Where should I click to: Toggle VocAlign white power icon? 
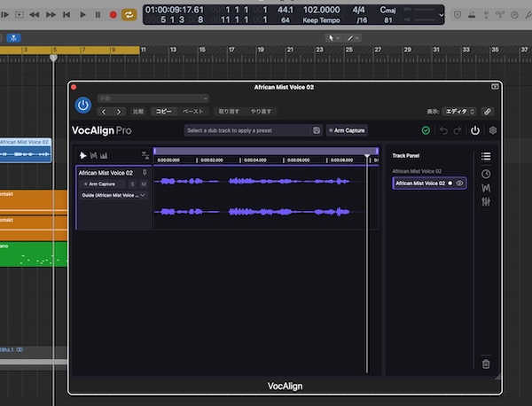pos(475,130)
